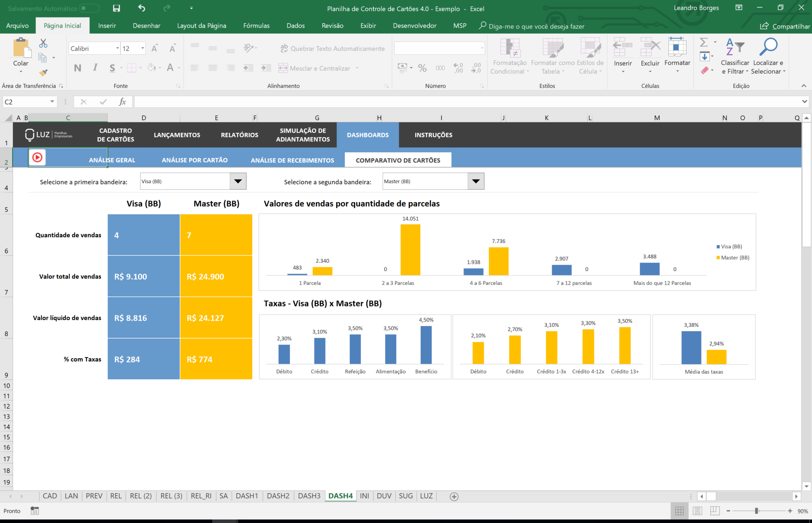Apply bold formatting from the Fonte group
812x523 pixels.
tap(77, 68)
